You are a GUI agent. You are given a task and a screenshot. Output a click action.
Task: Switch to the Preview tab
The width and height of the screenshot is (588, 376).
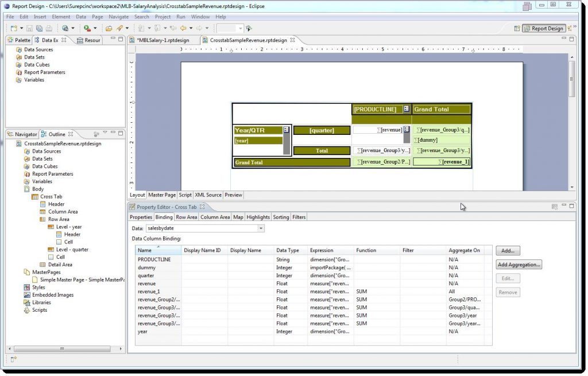pyautogui.click(x=233, y=195)
